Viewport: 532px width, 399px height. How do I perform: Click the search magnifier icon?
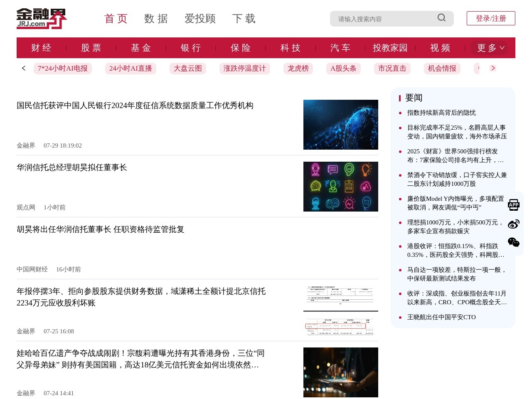click(x=441, y=18)
